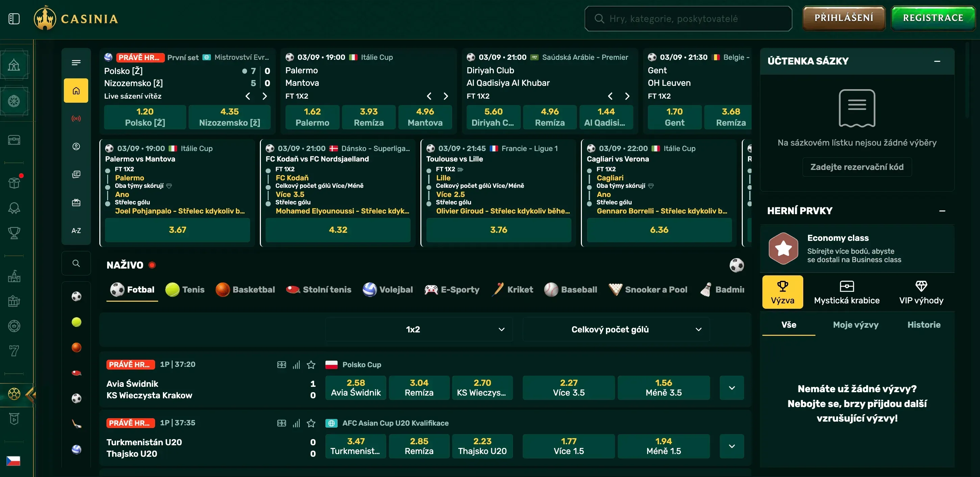Viewport: 980px width, 477px height.
Task: Open the account circle icon in sports sidebar
Action: point(76,147)
